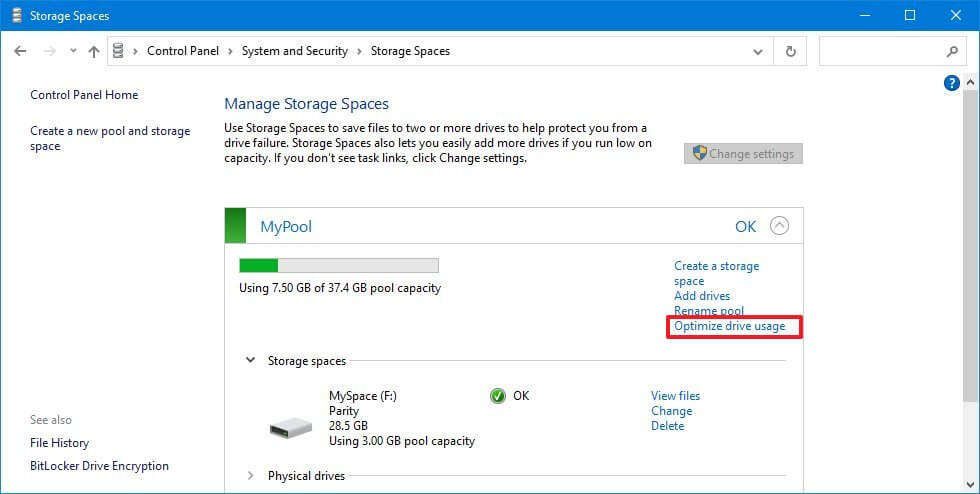Click the vertical scrollbar thumb
Viewport: 980px width, 494px height.
point(970,245)
